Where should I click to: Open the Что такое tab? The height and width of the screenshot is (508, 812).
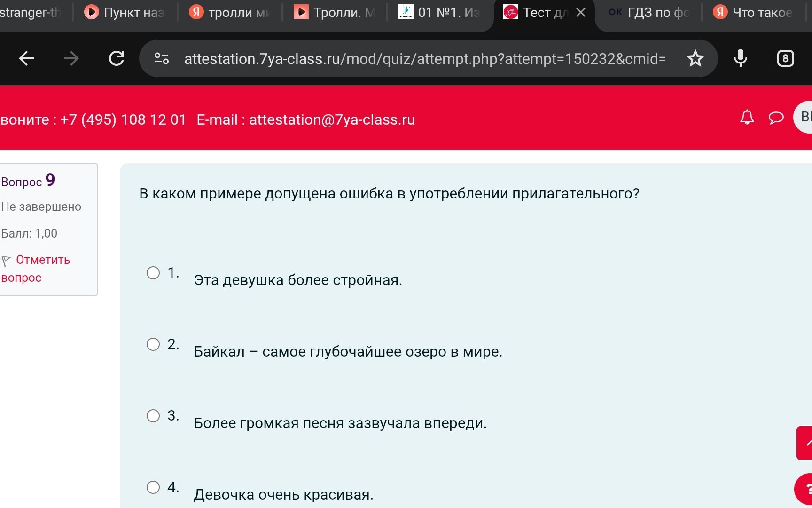click(x=753, y=12)
